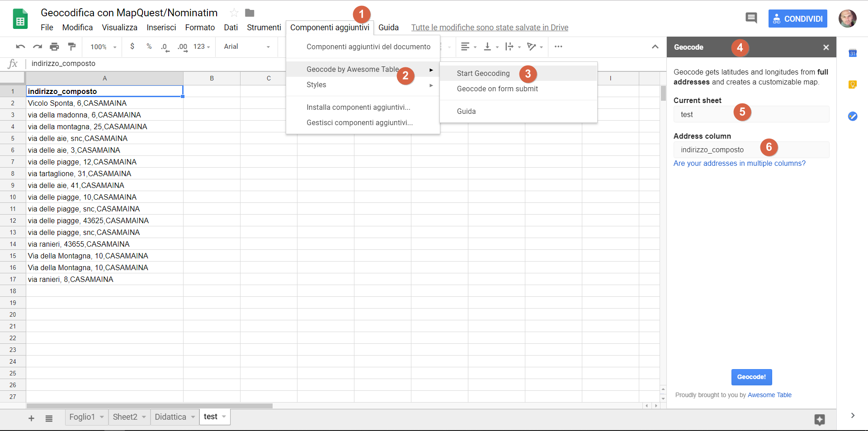This screenshot has height=431, width=868.
Task: Click the redo arrow icon
Action: 38,47
